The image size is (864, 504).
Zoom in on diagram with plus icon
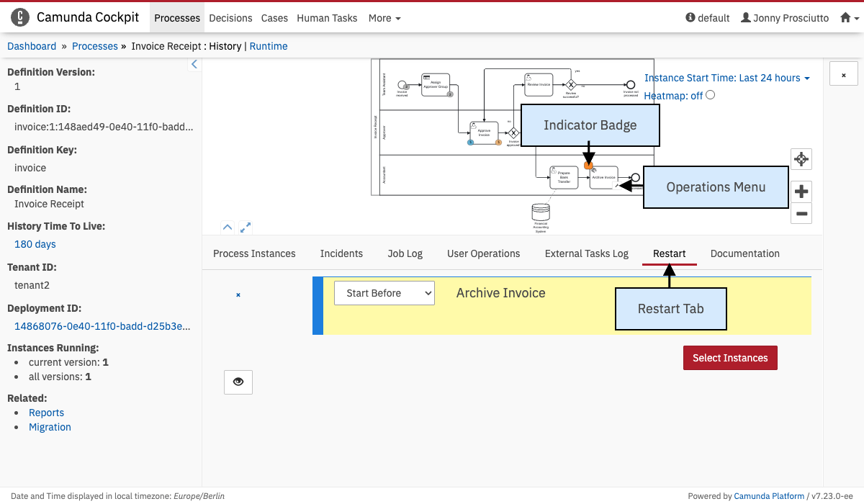[x=801, y=192]
